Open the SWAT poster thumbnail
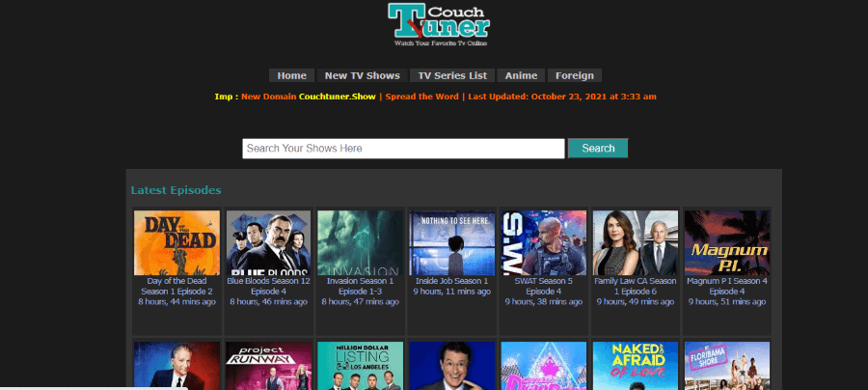This screenshot has height=390, width=868. pos(544,242)
